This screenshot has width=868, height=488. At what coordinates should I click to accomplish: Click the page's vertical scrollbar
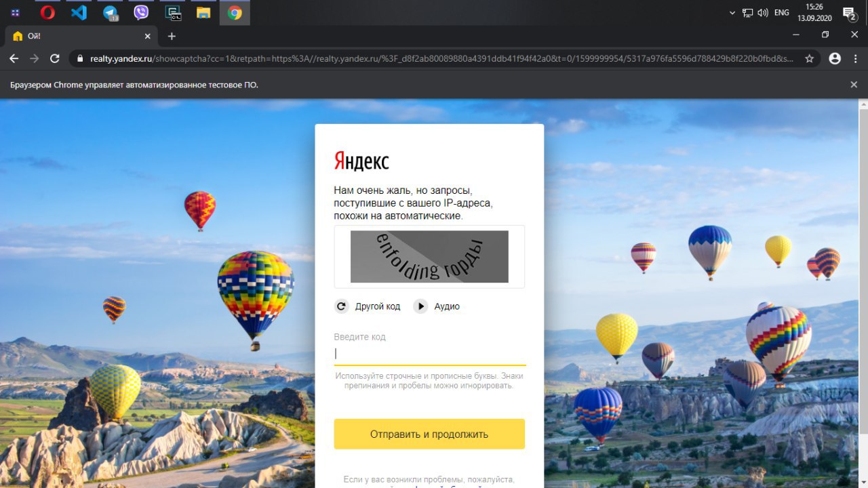click(x=863, y=271)
